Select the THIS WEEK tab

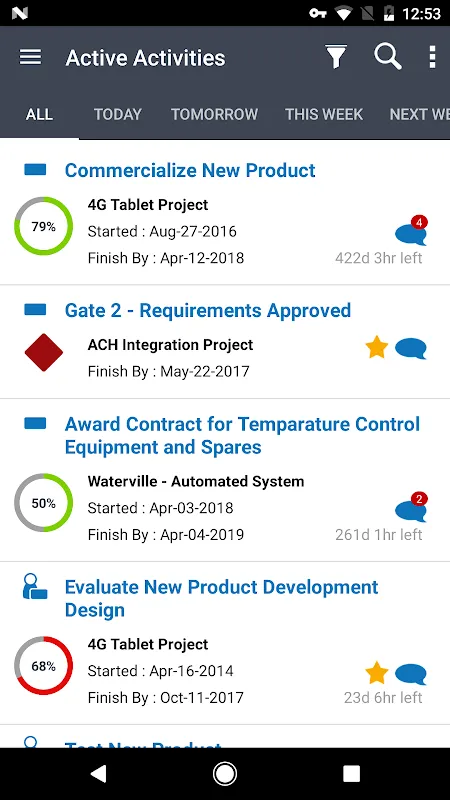(x=324, y=114)
